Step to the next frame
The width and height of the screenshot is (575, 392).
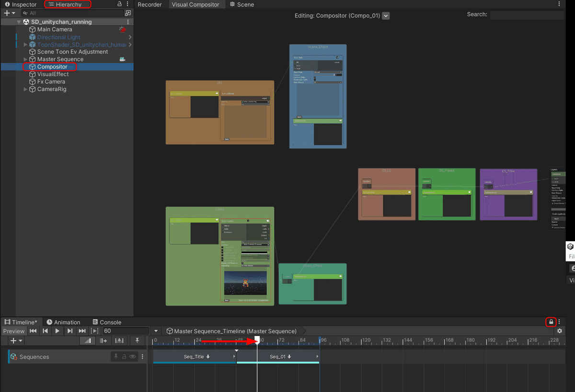(70, 331)
